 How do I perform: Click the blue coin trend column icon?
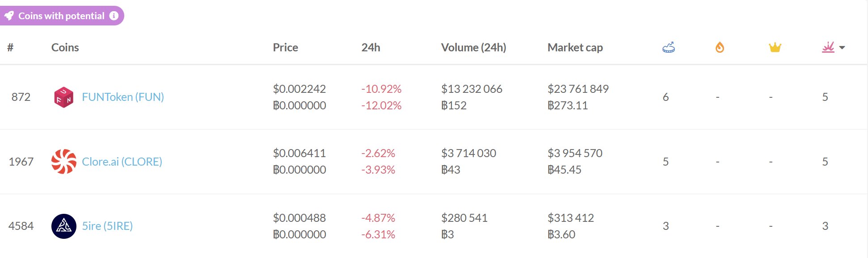click(669, 47)
